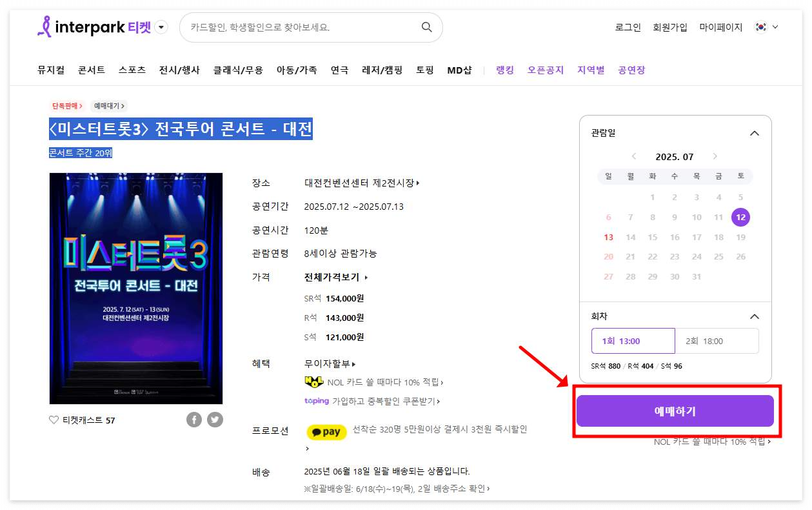Share on Facebook icon

click(194, 420)
